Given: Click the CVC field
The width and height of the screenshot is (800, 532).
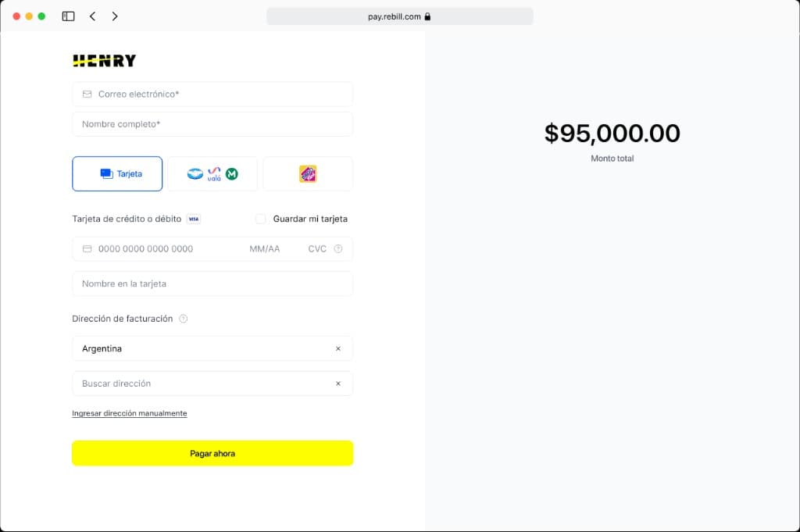Looking at the screenshot, I should coord(317,249).
